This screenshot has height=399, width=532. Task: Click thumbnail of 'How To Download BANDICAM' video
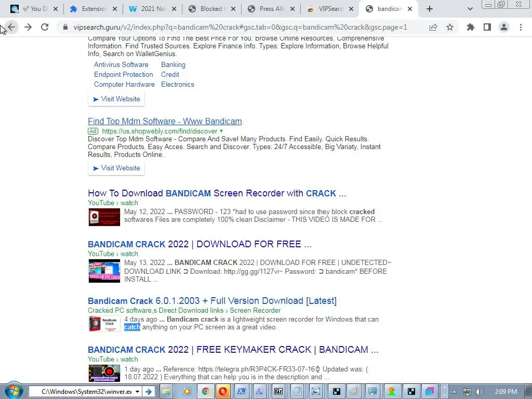pos(104,217)
